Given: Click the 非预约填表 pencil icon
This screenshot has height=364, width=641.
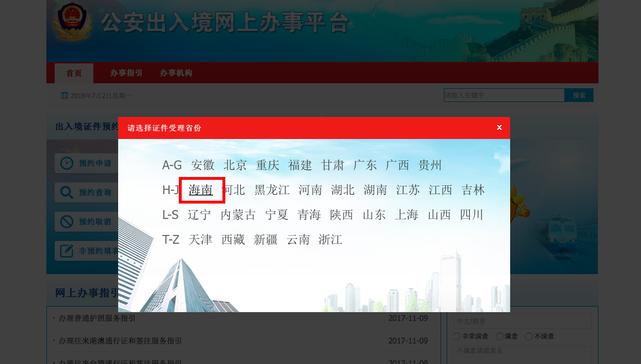Looking at the screenshot, I should click(x=67, y=251).
